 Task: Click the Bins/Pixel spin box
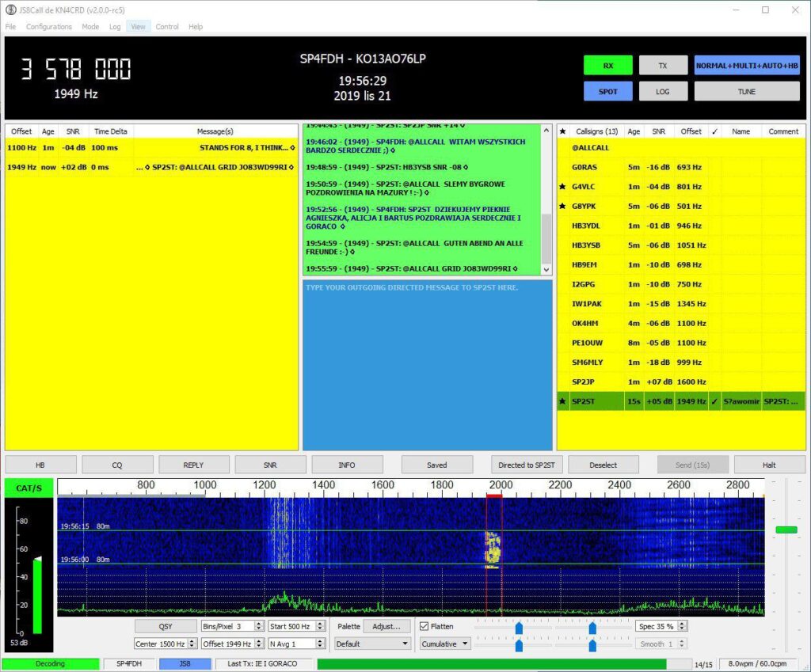232,627
